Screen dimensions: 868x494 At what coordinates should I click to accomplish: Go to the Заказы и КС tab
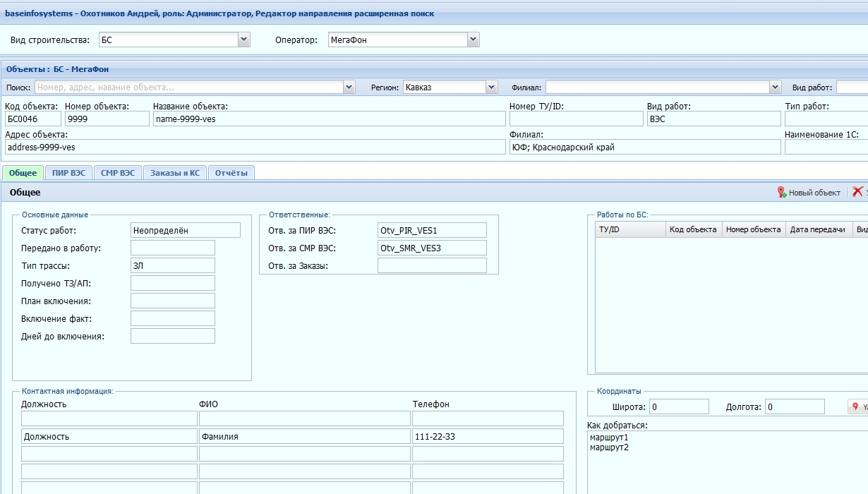coord(175,173)
